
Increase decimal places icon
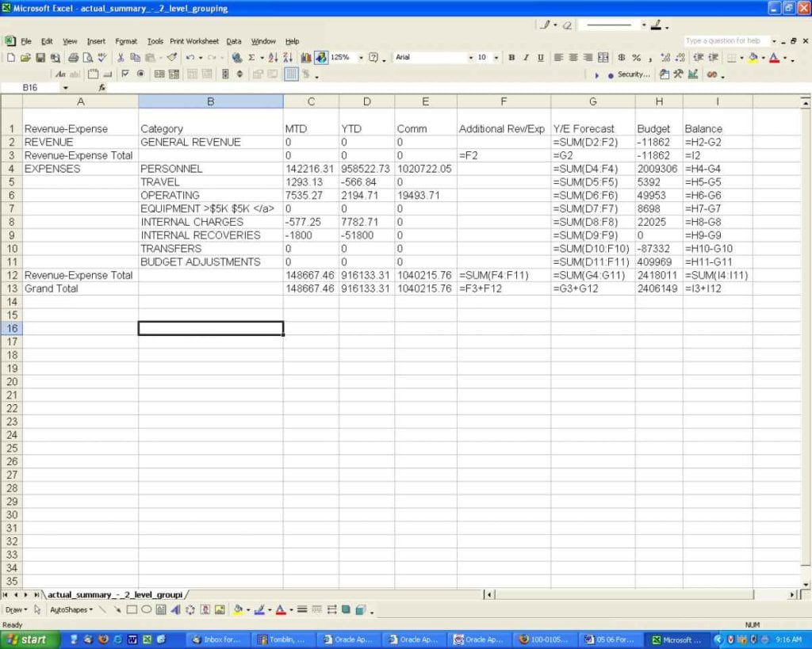click(665, 58)
